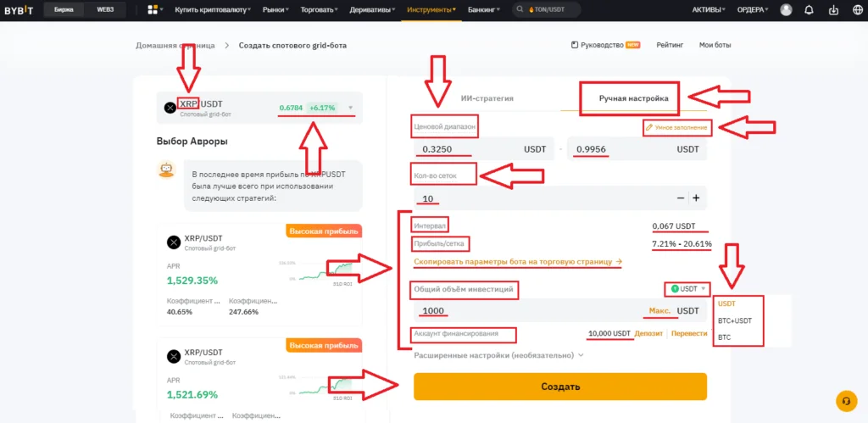Open the Купить криптовалюту menu
Image resolution: width=868 pixels, height=423 pixels.
pyautogui.click(x=213, y=9)
